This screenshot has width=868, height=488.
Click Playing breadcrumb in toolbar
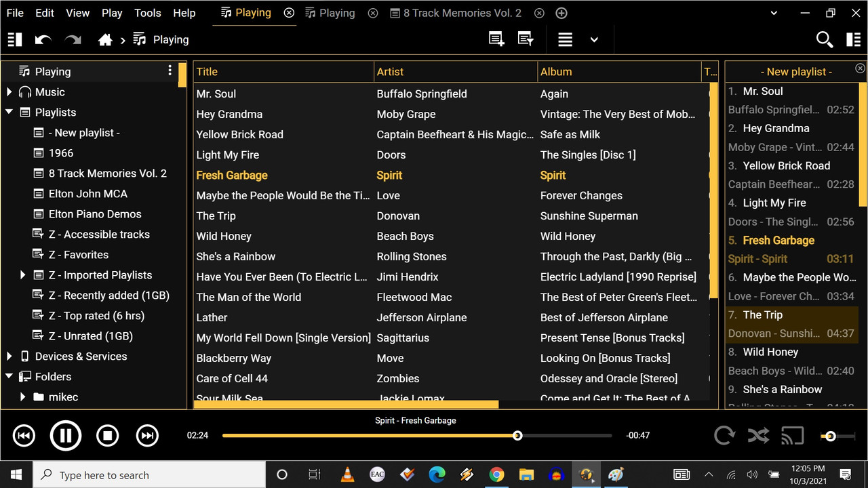(x=171, y=40)
